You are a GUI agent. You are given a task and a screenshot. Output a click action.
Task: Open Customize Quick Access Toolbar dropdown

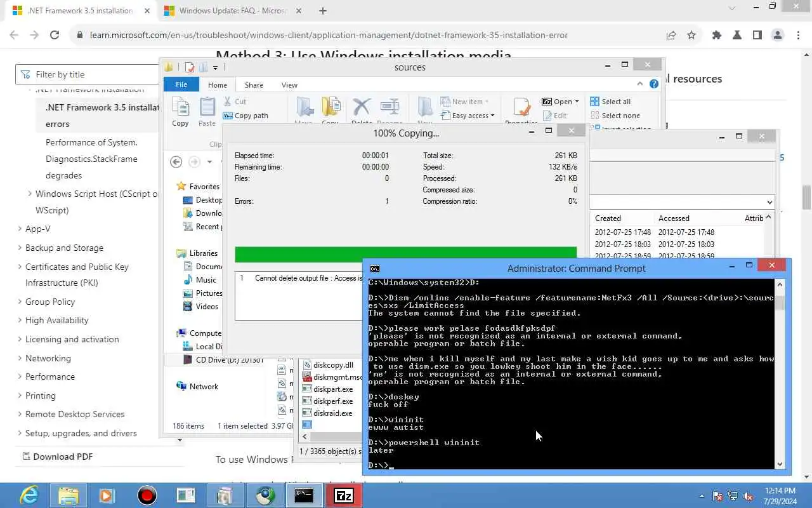pyautogui.click(x=216, y=68)
